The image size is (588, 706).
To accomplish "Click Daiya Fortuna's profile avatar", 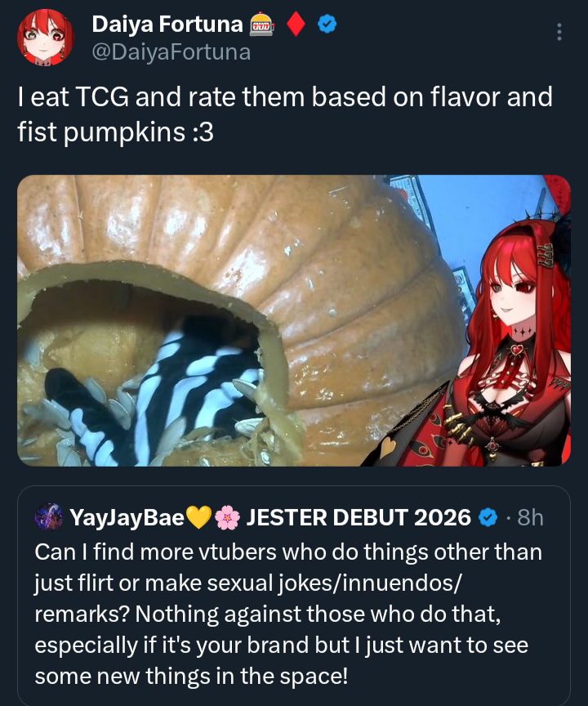I will (46, 38).
